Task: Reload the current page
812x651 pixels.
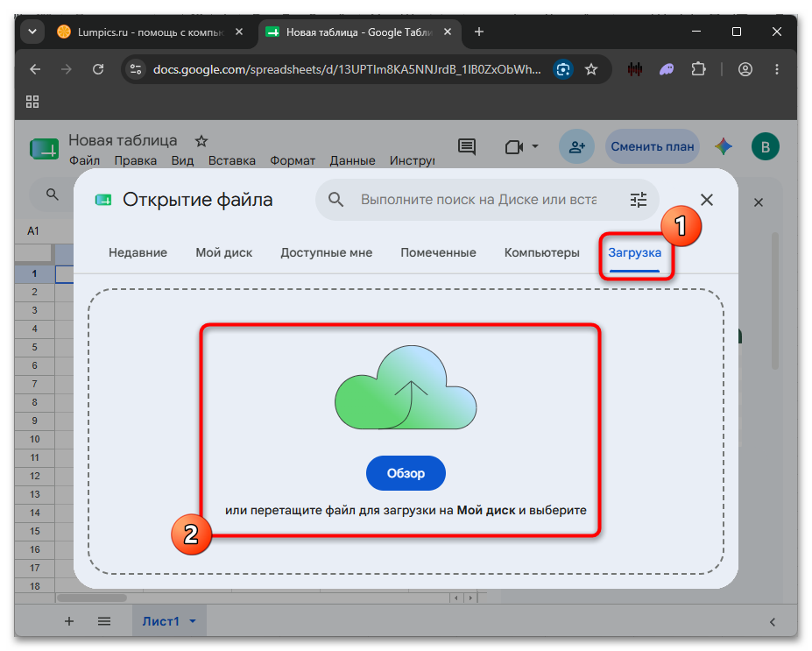Action: click(x=98, y=69)
